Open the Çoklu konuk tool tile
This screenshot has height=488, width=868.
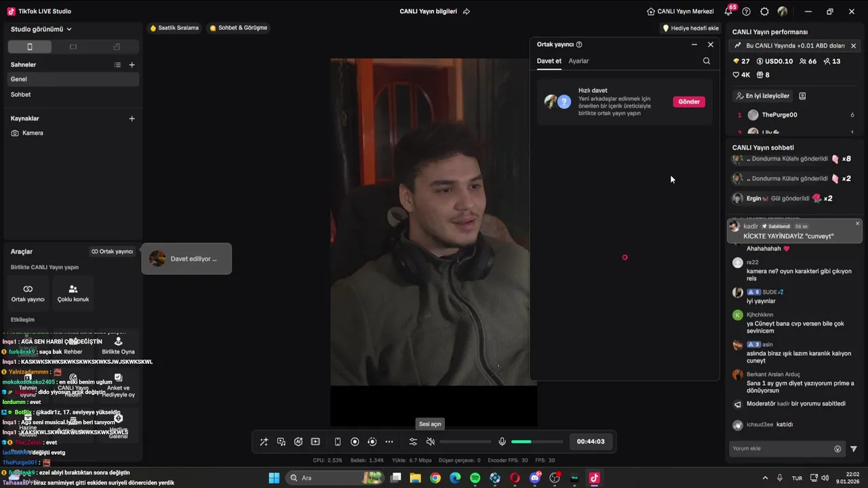(73, 293)
